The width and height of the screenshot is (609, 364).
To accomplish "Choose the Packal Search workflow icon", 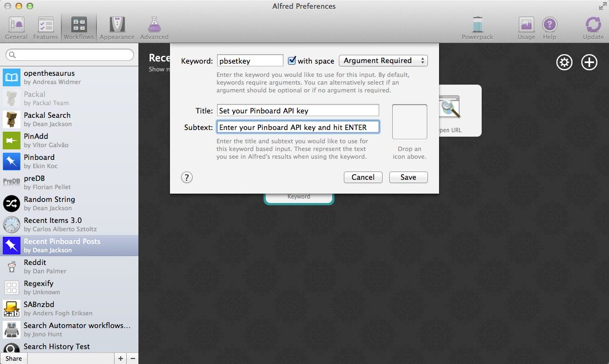I will [x=11, y=119].
